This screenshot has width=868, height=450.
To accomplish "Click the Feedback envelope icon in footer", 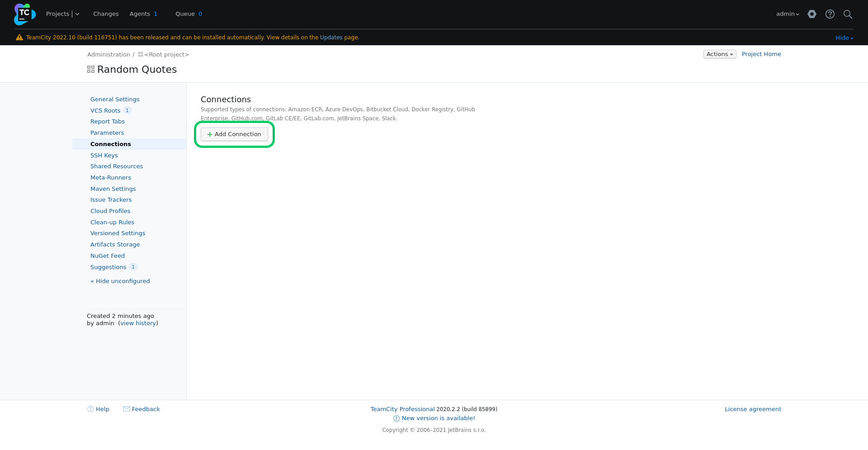I will 127,409.
